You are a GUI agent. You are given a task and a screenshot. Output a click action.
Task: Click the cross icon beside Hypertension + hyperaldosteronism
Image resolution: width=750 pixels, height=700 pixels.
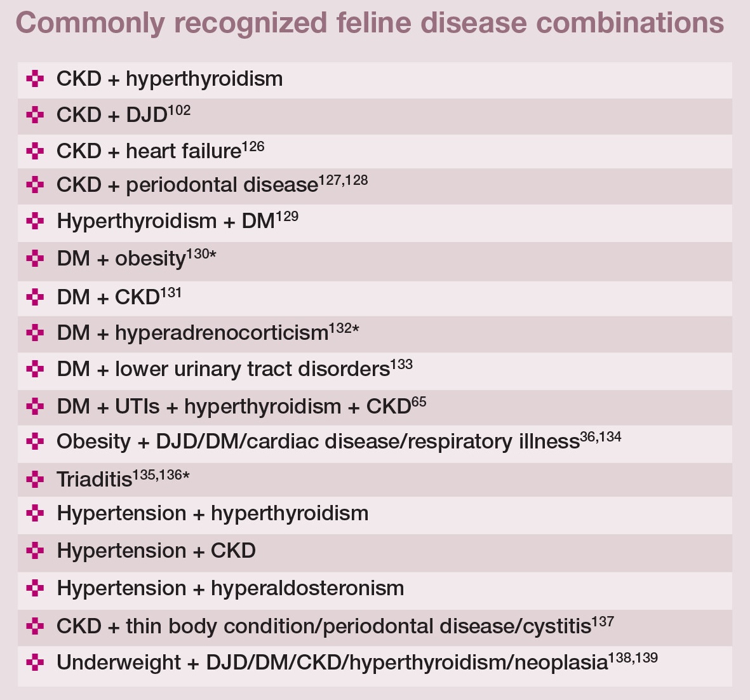coord(35,588)
